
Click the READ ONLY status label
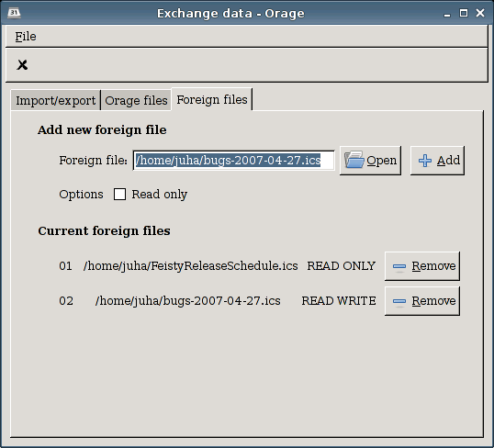pyautogui.click(x=342, y=266)
